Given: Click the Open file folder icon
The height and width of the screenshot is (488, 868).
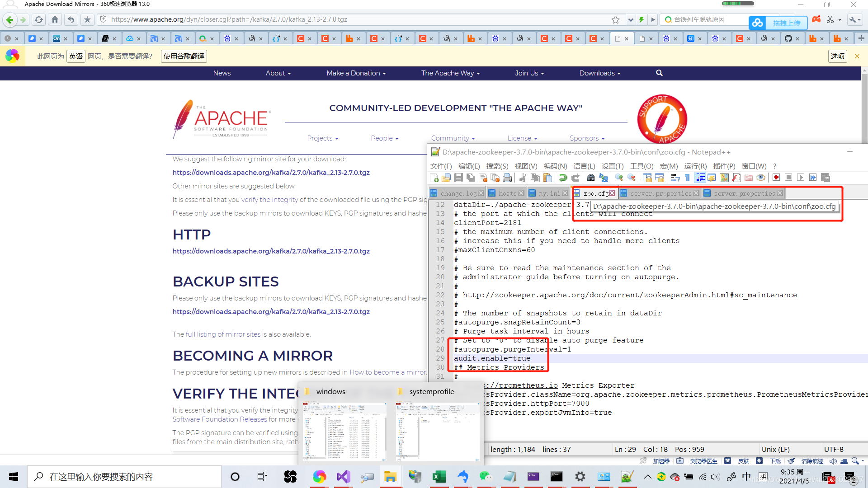Looking at the screenshot, I should point(446,178).
